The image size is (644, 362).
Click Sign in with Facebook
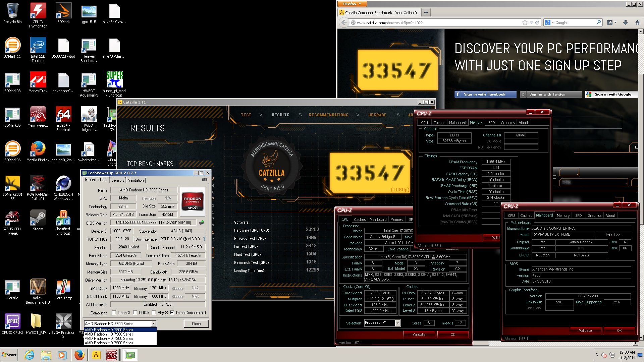(x=485, y=95)
